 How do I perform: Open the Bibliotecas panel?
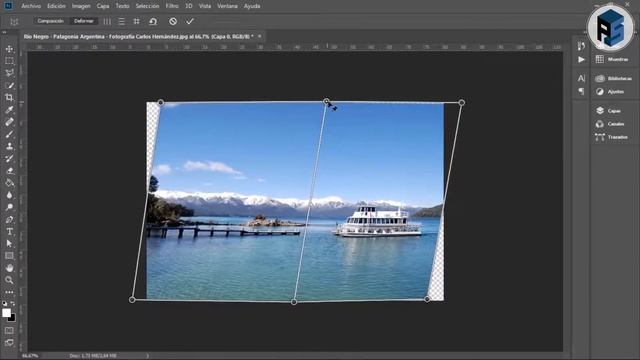point(613,78)
